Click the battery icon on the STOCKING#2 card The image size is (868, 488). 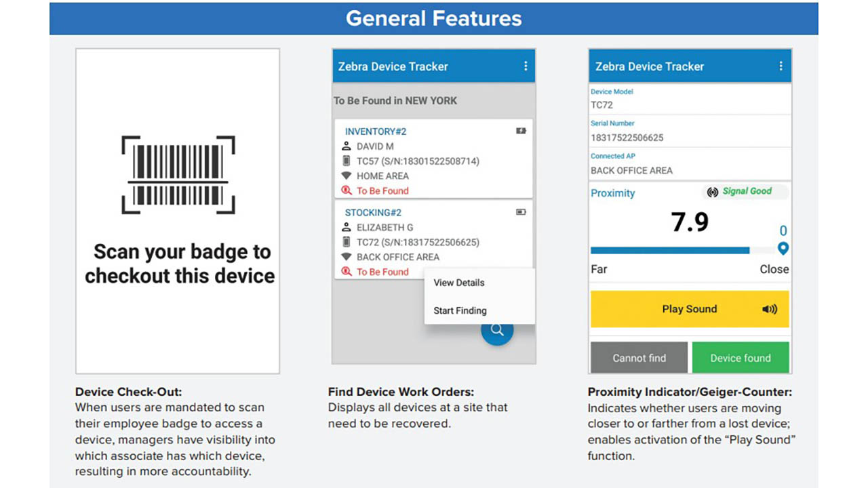[521, 212]
